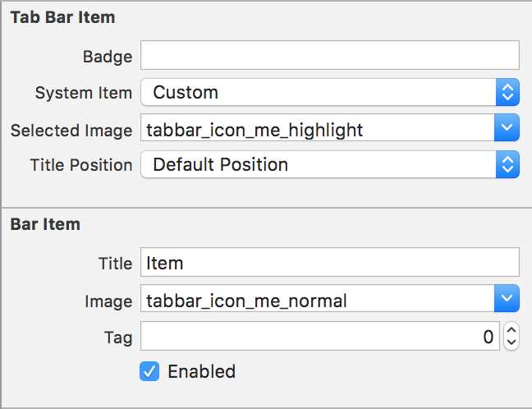Click the Selected Image text field
Viewport: 532px width, 409px height.
coord(317,129)
